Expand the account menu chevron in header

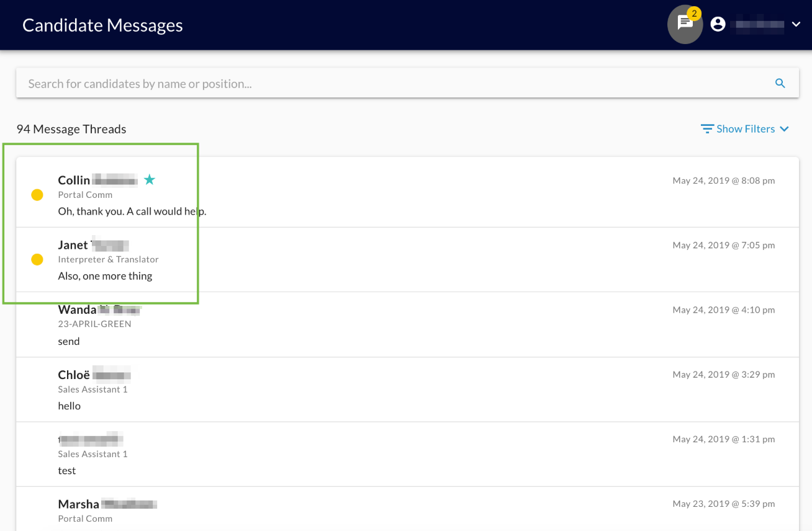coord(796,25)
